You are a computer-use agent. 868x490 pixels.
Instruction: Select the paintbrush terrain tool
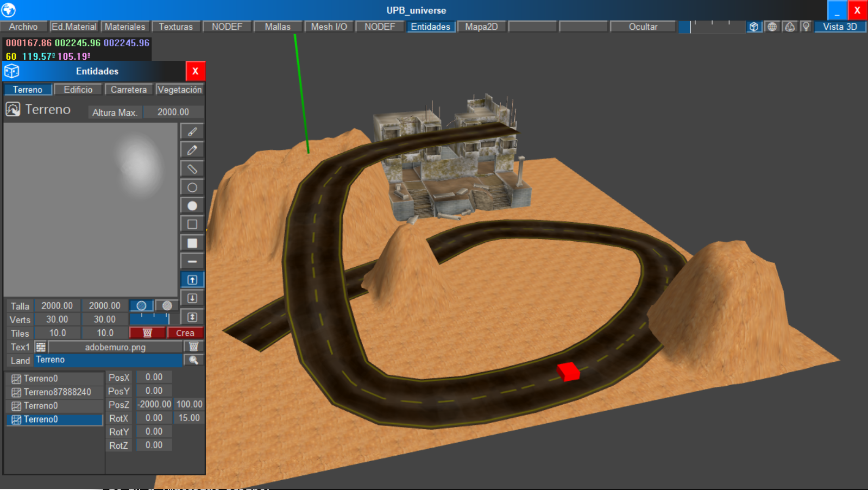click(x=192, y=131)
